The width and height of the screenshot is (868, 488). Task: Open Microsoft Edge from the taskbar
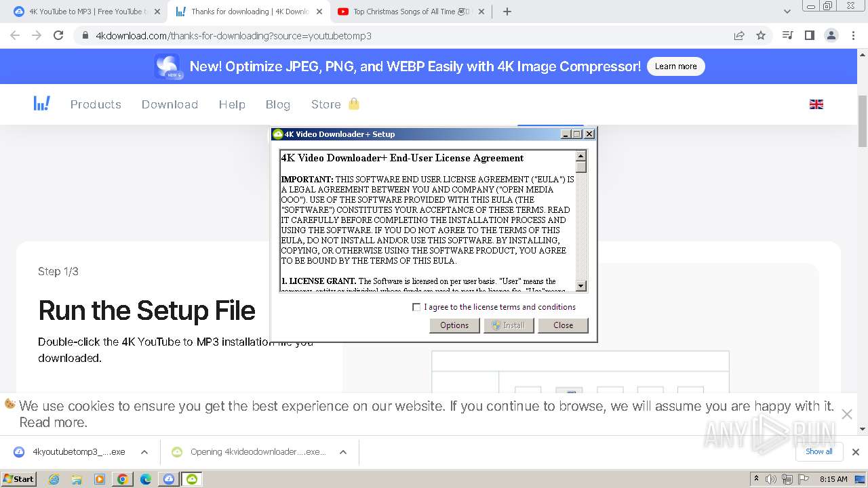[x=146, y=479]
